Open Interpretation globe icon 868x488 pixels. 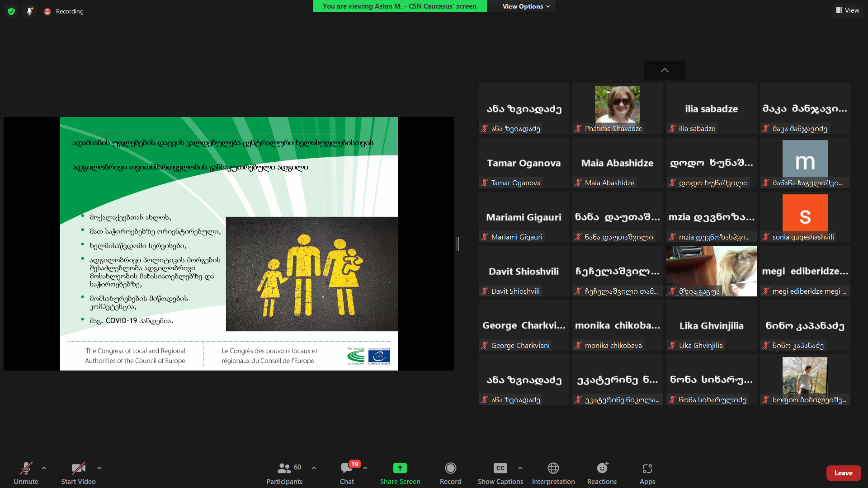tap(553, 468)
